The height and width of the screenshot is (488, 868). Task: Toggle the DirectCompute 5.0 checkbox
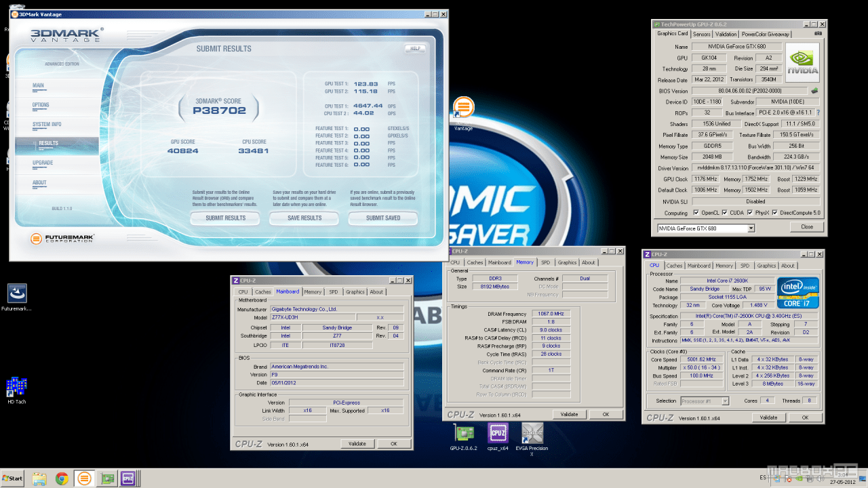(775, 213)
